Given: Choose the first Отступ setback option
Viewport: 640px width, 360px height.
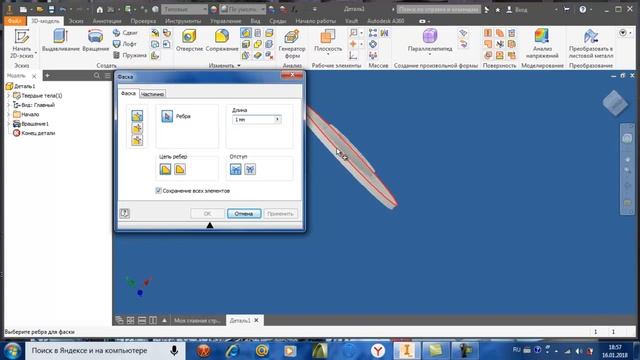Looking at the screenshot, I should click(x=236, y=169).
